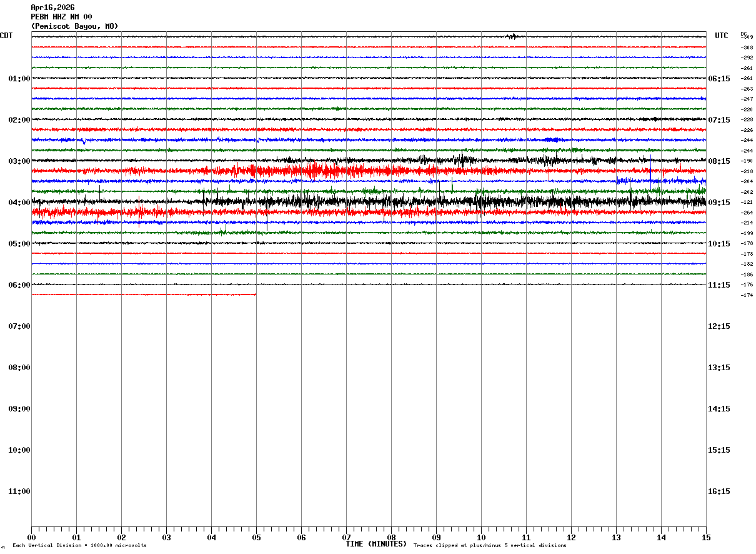756x554 pixels.
Task: Click the 03:00 CDT hour label
Action: pos(19,161)
